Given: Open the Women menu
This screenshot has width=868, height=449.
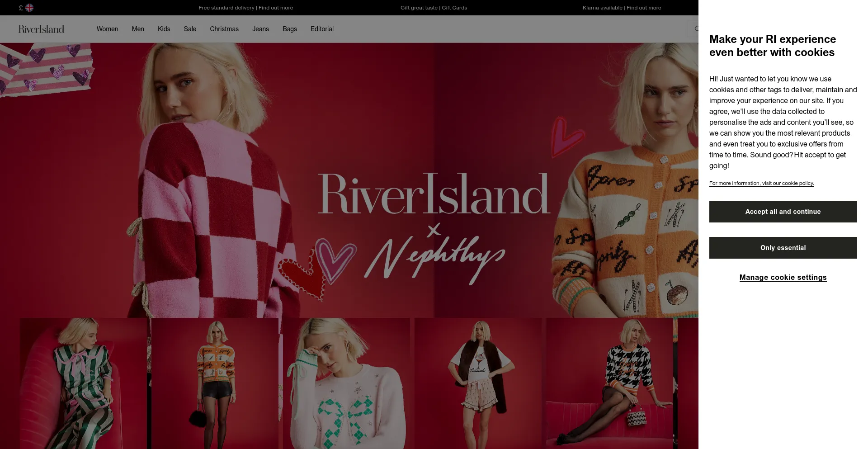Looking at the screenshot, I should tap(107, 29).
